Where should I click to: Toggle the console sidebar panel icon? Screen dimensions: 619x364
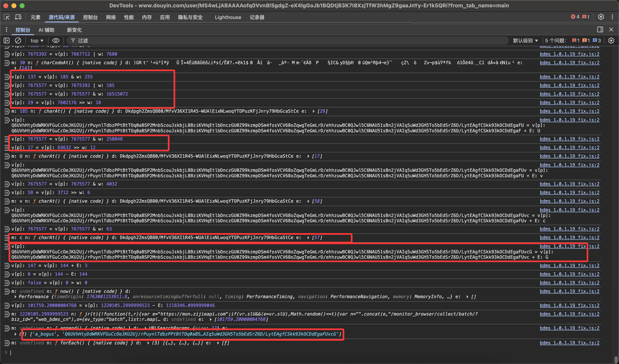click(7, 40)
